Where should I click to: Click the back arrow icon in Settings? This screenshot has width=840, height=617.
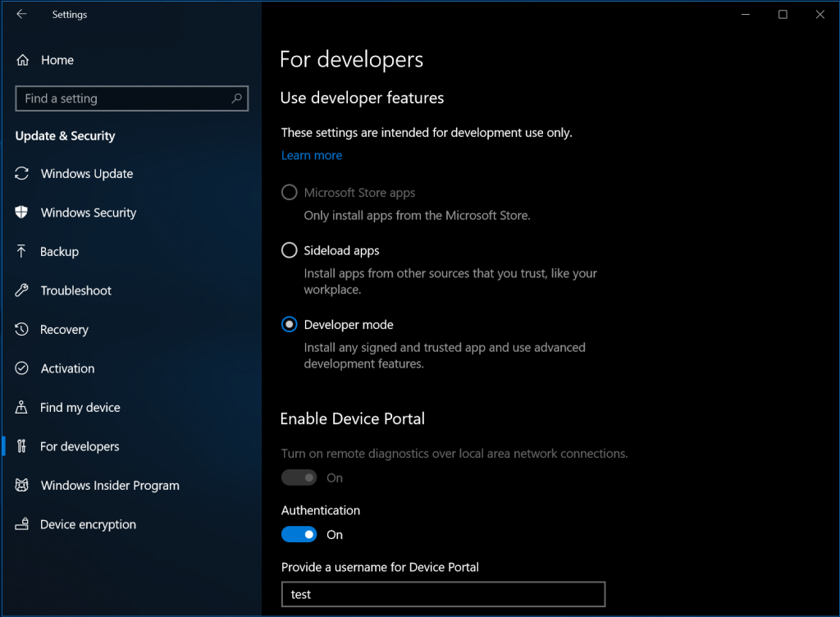(21, 14)
